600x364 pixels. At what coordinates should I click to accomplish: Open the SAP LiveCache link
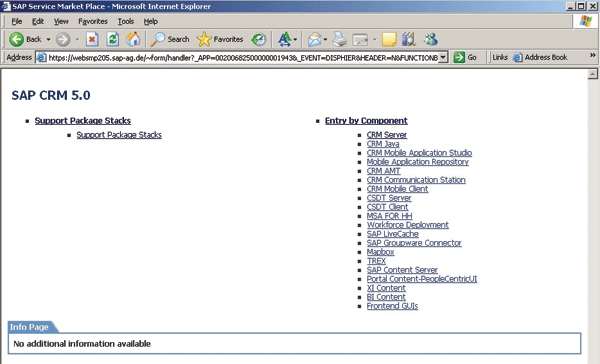393,234
